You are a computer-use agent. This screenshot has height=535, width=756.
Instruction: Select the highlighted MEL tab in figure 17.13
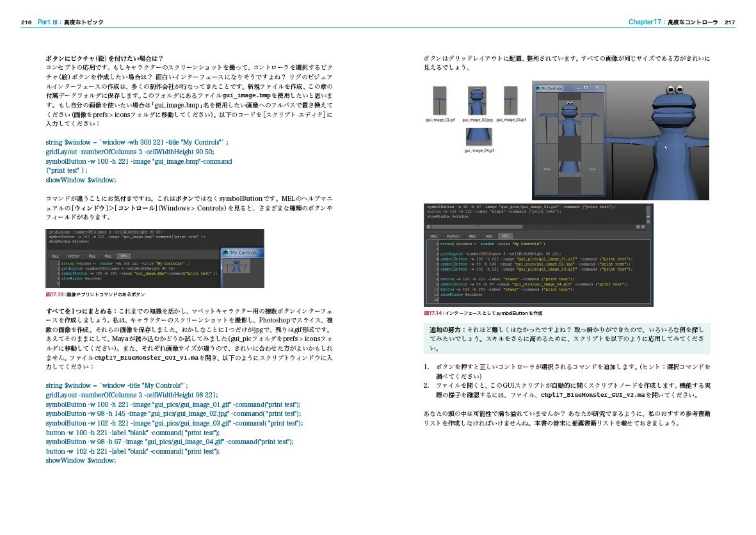pyautogui.click(x=124, y=257)
